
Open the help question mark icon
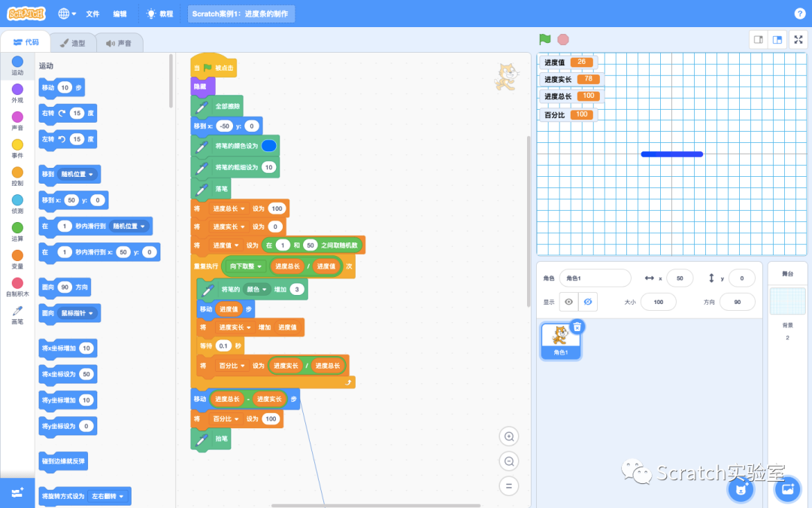799,14
